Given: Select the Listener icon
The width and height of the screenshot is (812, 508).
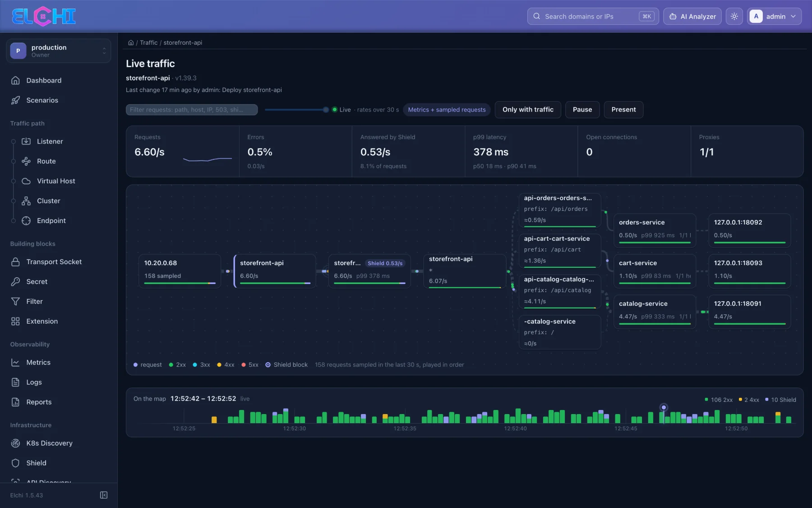Looking at the screenshot, I should [26, 141].
